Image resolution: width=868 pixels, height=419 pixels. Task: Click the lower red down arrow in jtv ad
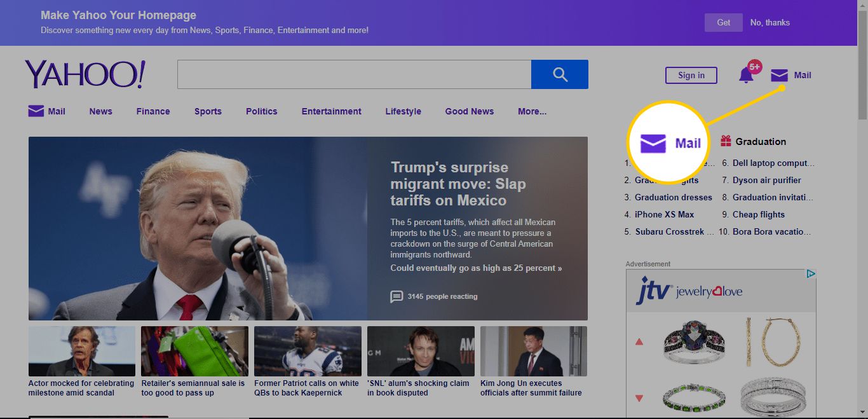639,398
